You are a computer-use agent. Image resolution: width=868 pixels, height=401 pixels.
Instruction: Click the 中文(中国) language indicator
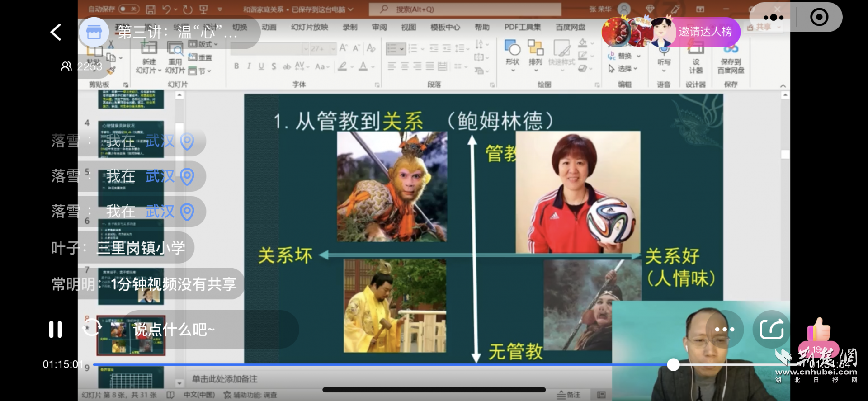coord(199,395)
